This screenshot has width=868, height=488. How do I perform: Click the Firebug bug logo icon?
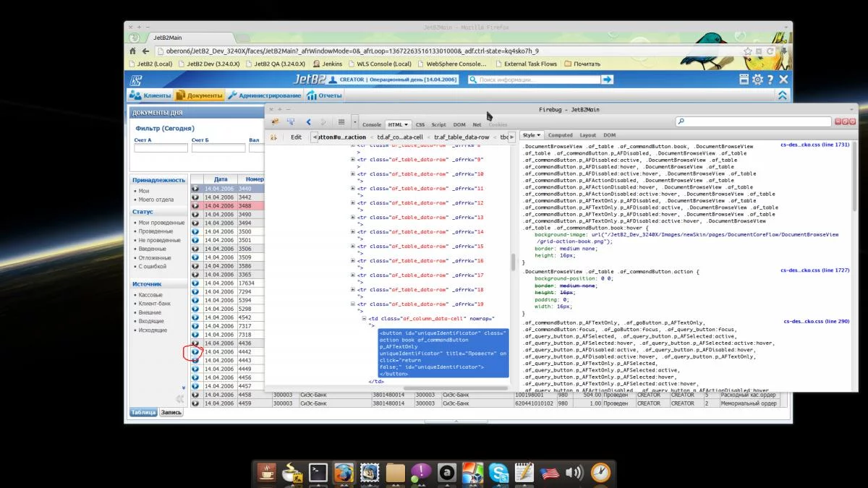click(x=275, y=122)
